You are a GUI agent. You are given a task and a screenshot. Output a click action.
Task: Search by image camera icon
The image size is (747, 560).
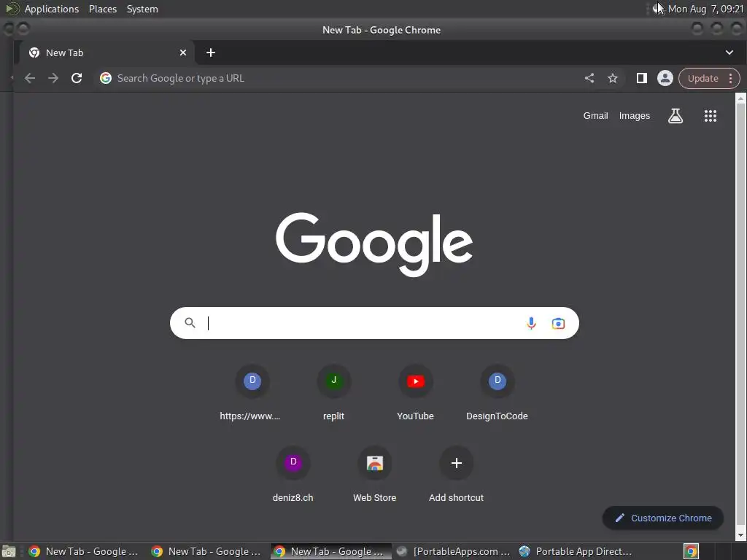pos(558,323)
